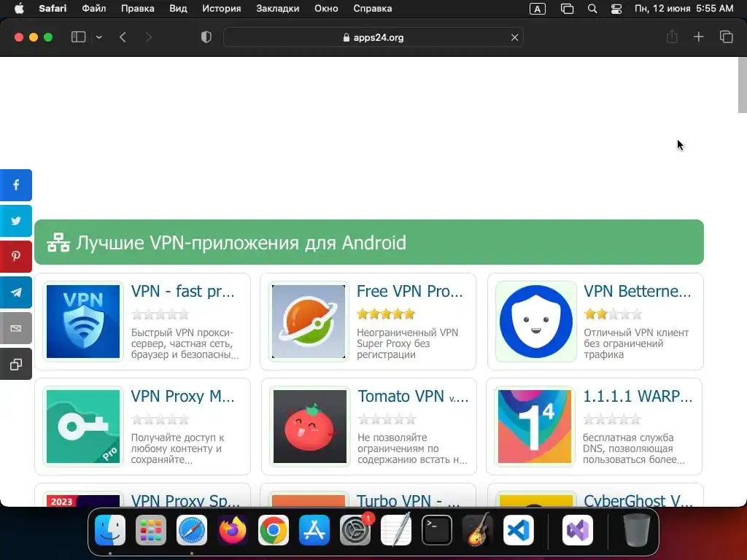
Task: Click VPN Betternet two-star rating
Action: pos(613,314)
